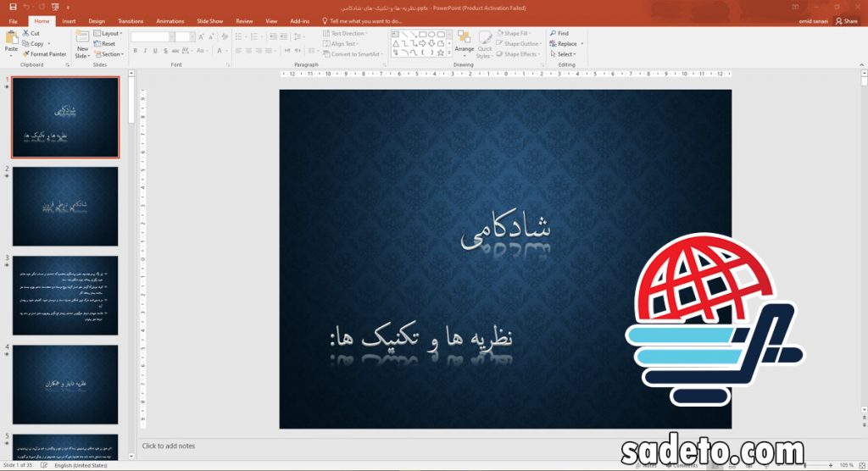This screenshot has height=471, width=868.
Task: Click Convert to SmartArt
Action: pyautogui.click(x=352, y=54)
